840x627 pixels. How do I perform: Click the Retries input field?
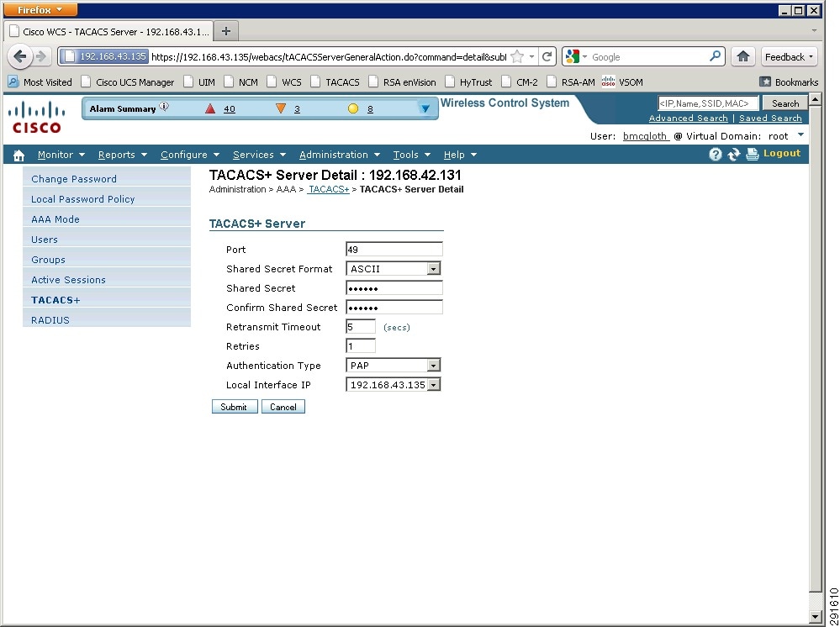pyautogui.click(x=361, y=346)
